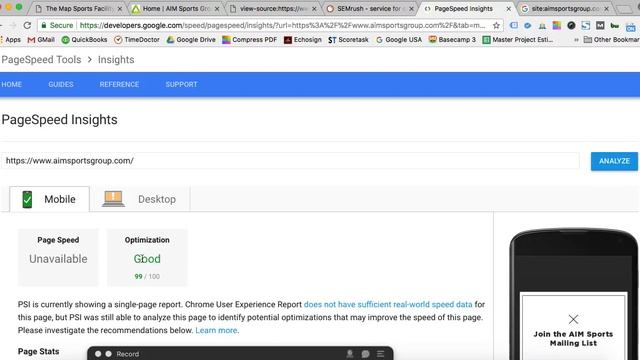Click the Record button in recording bar
This screenshot has width=640, height=360.
click(x=127, y=354)
